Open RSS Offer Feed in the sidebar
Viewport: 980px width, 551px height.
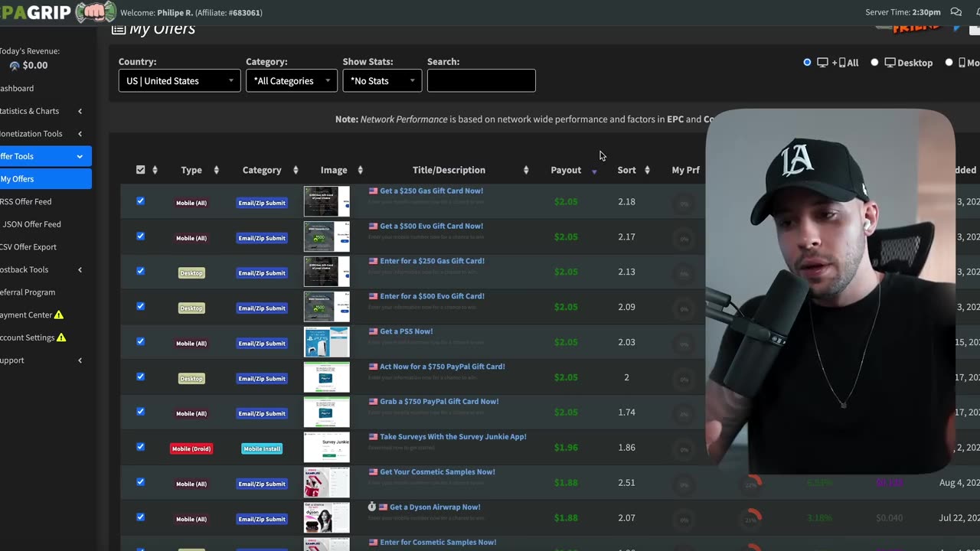[x=26, y=202]
